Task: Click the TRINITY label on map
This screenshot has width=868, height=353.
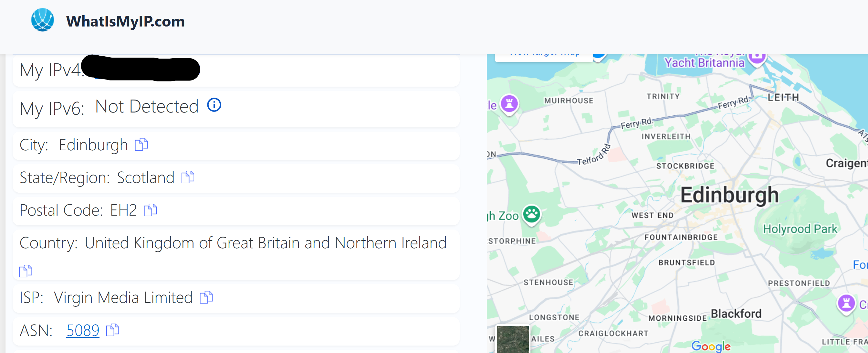Action: [663, 96]
